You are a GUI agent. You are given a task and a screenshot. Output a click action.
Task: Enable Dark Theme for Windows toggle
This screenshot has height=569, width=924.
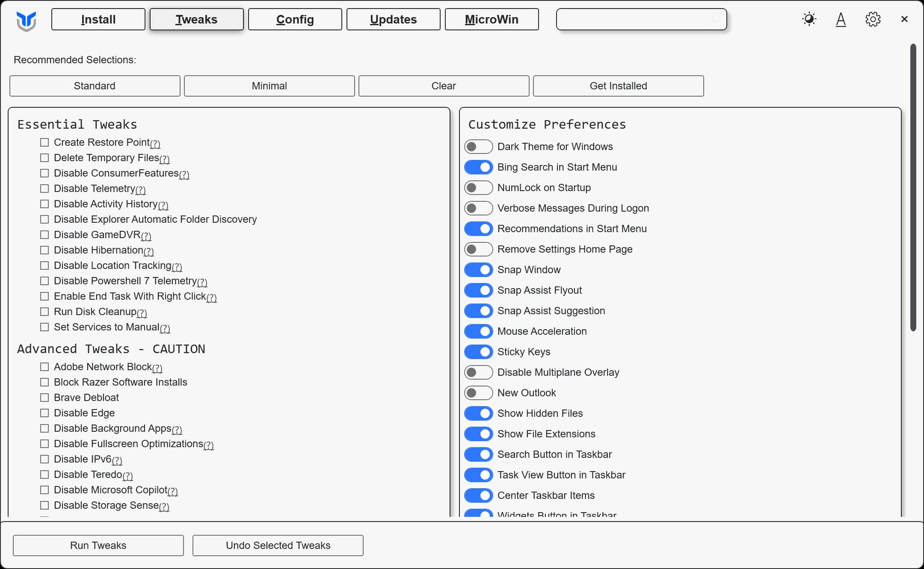[x=479, y=147]
